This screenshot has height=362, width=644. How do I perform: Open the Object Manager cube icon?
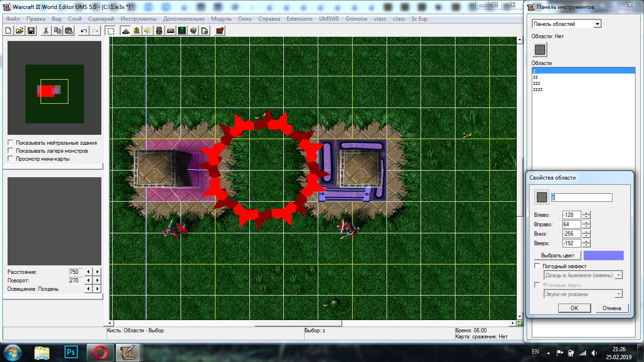193,31
